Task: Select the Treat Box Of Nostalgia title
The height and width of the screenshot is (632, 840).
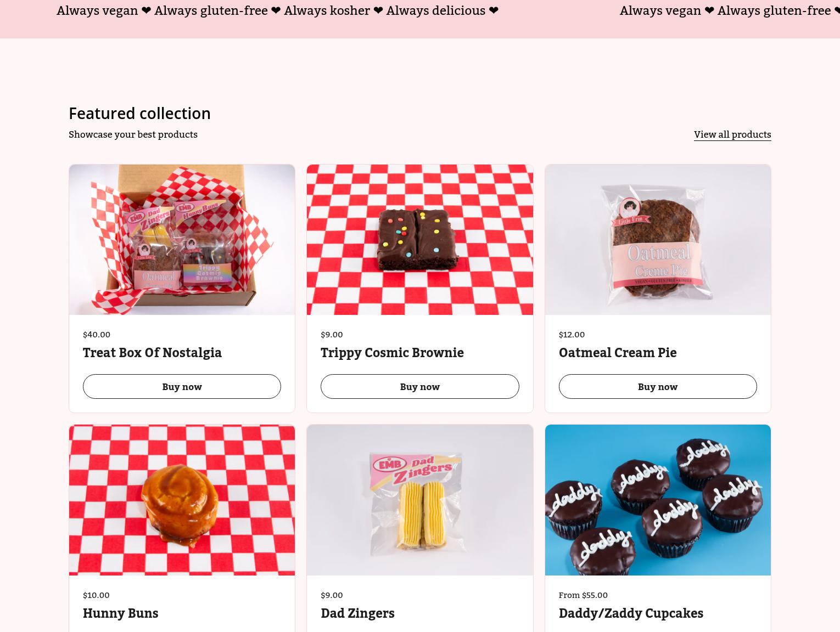Action: click(152, 353)
